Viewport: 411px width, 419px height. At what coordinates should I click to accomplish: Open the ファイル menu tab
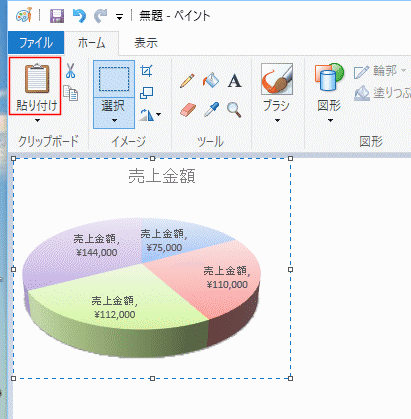[x=36, y=43]
